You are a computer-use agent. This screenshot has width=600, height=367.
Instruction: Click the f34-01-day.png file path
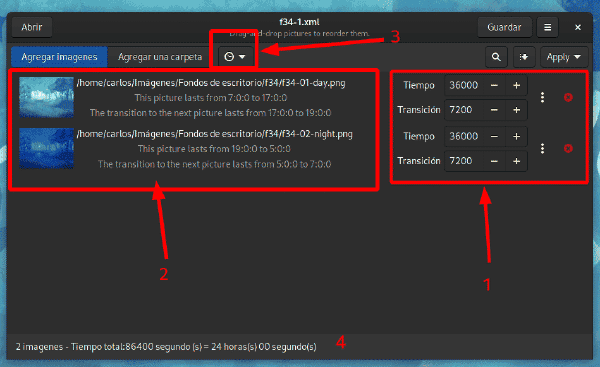point(211,83)
